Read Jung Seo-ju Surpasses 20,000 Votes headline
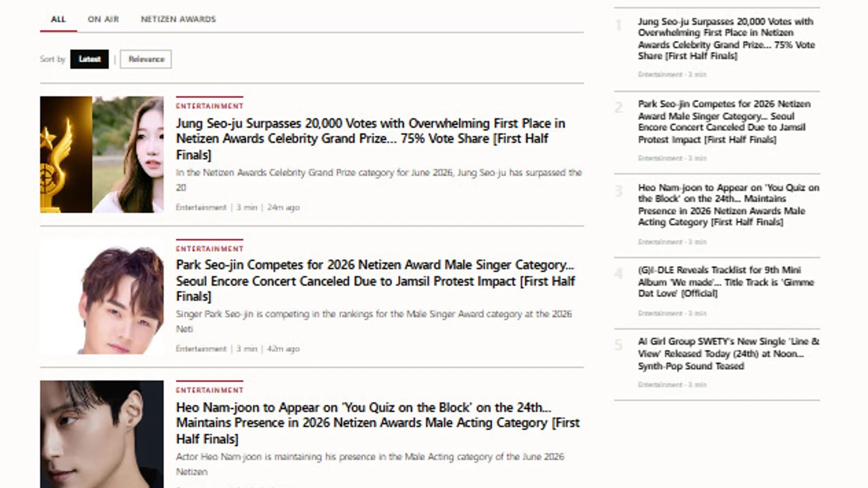 [371, 139]
